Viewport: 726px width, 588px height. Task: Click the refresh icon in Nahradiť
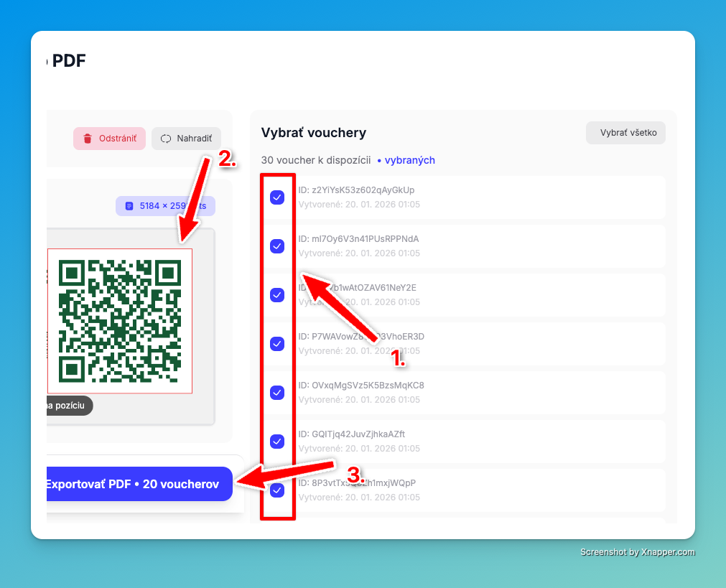point(166,139)
